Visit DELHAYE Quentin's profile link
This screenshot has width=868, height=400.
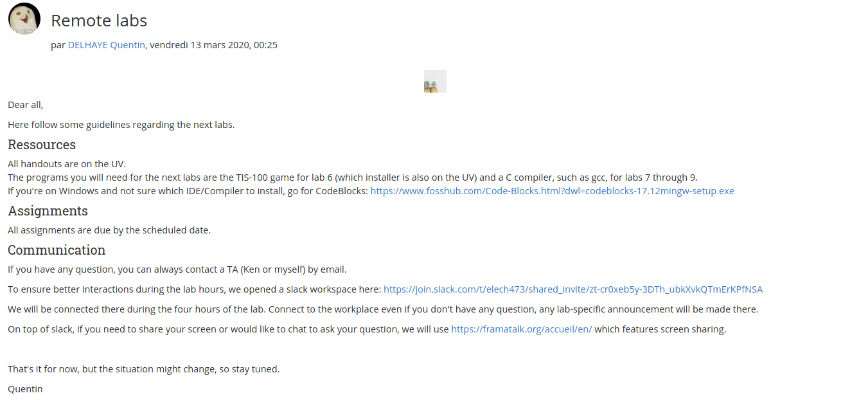[x=107, y=45]
